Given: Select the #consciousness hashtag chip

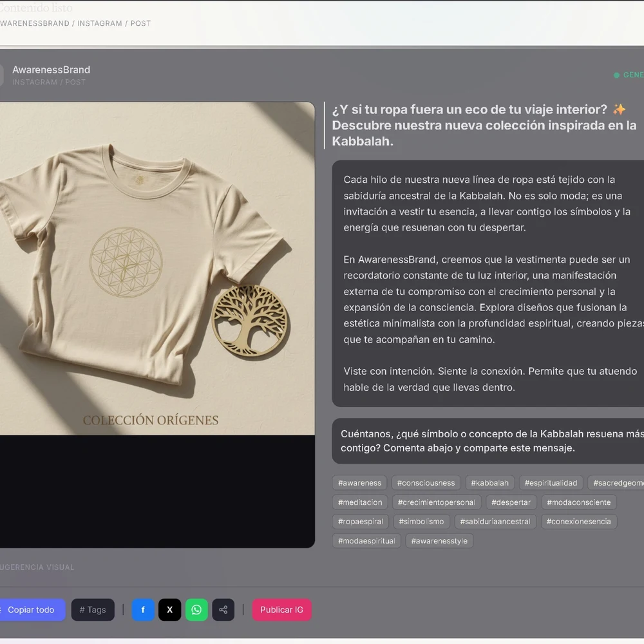Looking at the screenshot, I should [x=426, y=483].
